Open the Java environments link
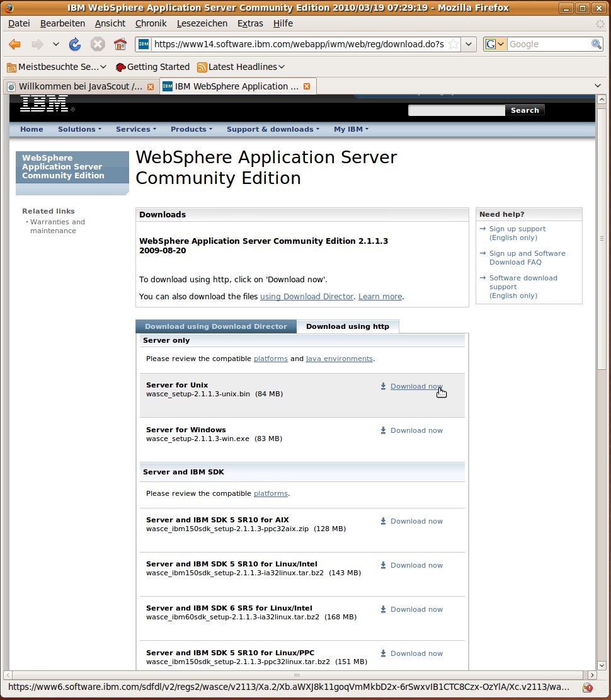The image size is (611, 700). click(x=339, y=359)
